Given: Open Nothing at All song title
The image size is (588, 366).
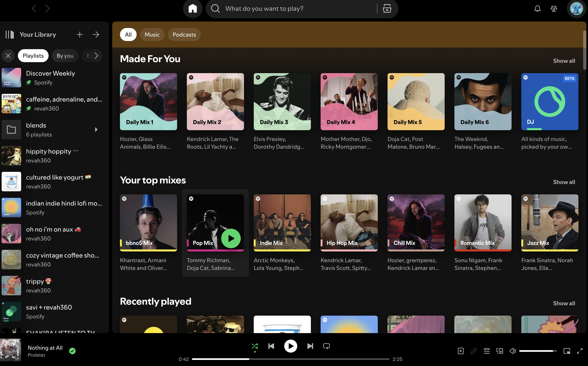Looking at the screenshot, I should click(x=45, y=348).
